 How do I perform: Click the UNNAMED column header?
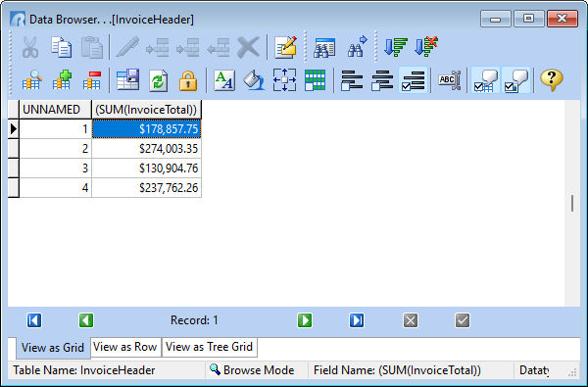[x=56, y=110]
